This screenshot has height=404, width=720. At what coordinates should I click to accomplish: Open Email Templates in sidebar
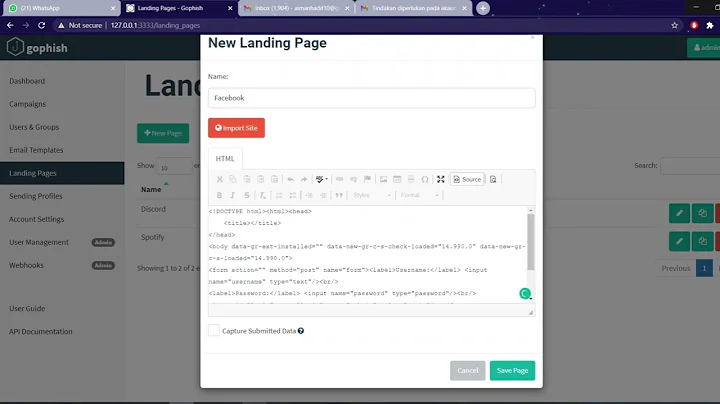click(x=36, y=150)
